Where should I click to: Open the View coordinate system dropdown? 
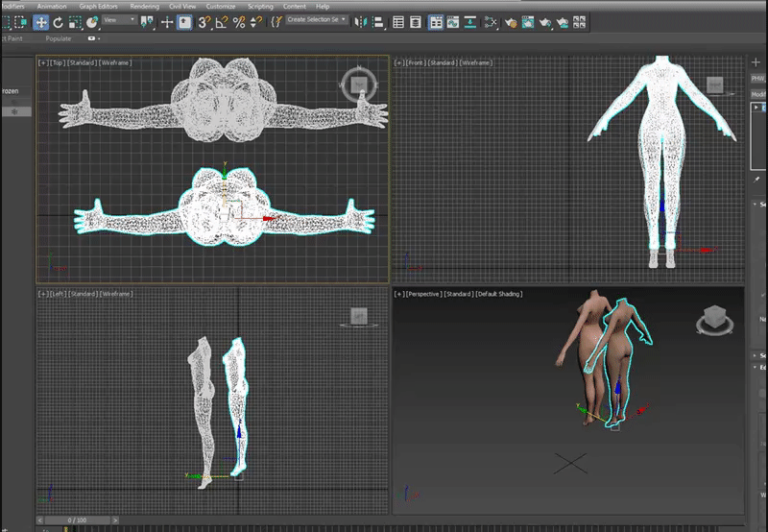119,20
